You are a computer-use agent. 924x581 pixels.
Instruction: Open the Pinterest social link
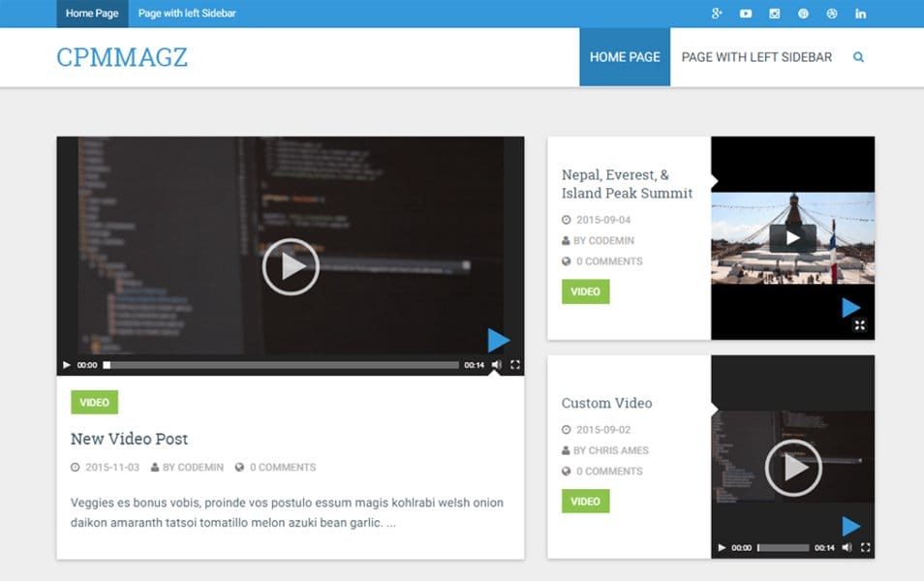(x=803, y=14)
